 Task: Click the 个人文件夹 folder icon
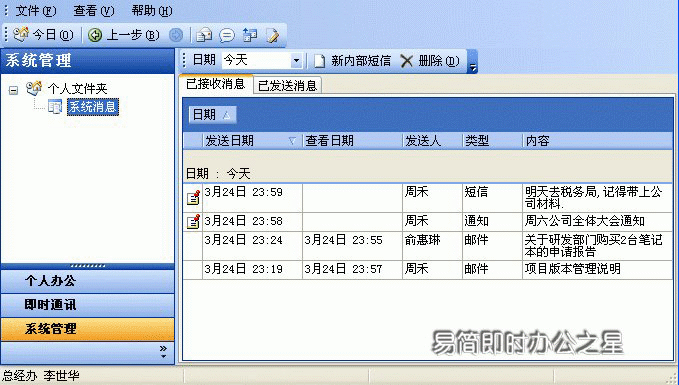tap(34, 88)
